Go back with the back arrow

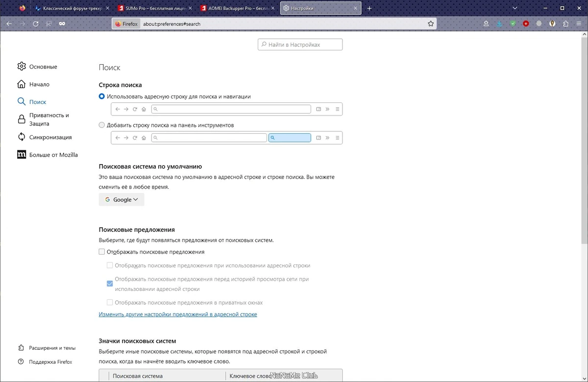click(x=9, y=24)
